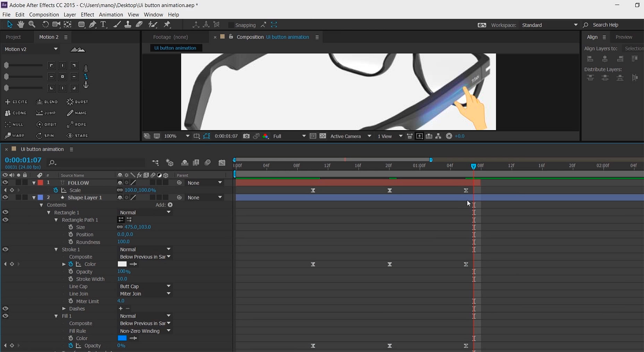Select the Clone Stamp tool

(128, 24)
